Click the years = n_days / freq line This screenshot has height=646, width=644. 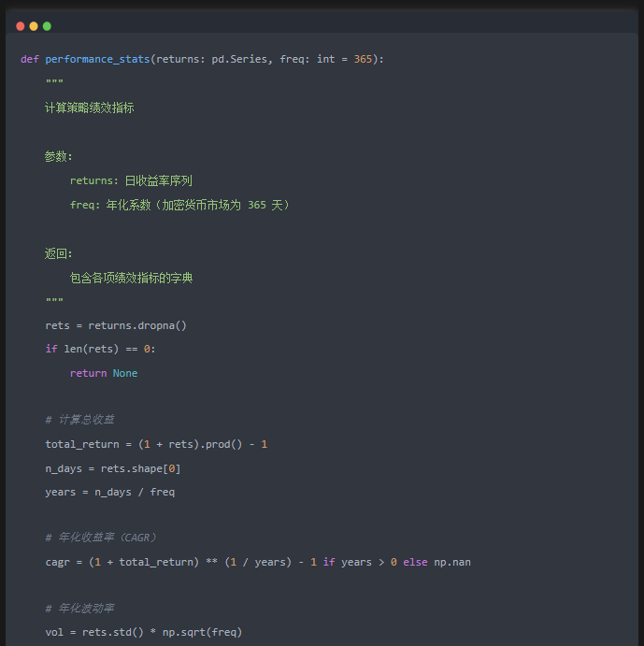click(x=110, y=493)
